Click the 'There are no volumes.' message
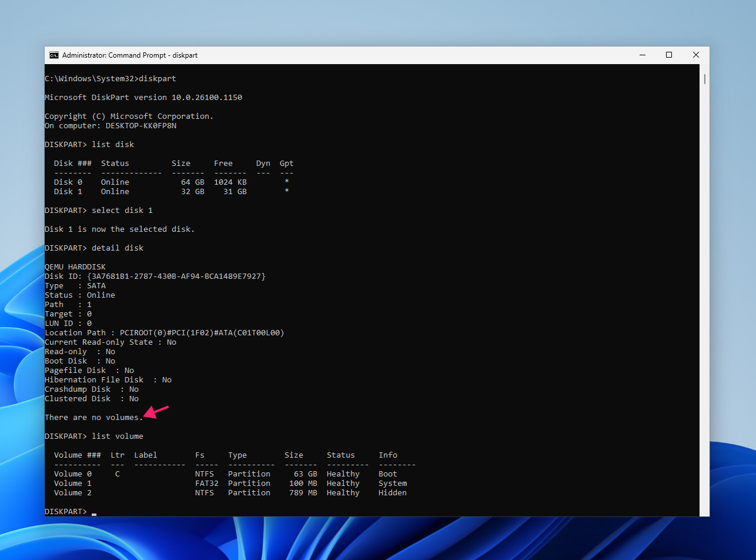The image size is (756, 560). (x=94, y=417)
